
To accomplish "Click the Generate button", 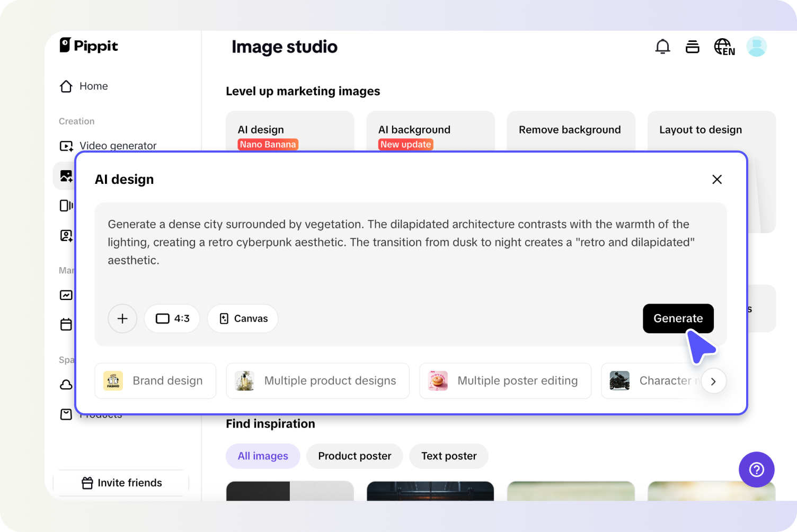I will (678, 318).
